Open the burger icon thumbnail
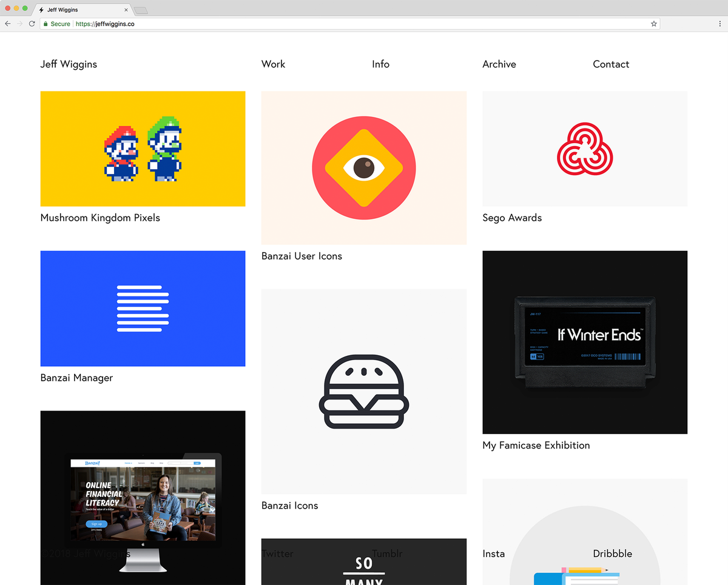Viewport: 728px width, 585px height. tap(364, 392)
